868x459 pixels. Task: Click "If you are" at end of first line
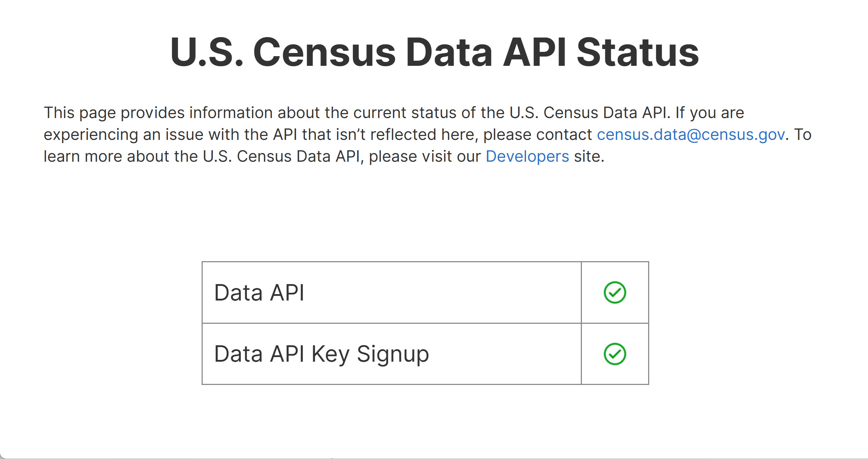(710, 113)
